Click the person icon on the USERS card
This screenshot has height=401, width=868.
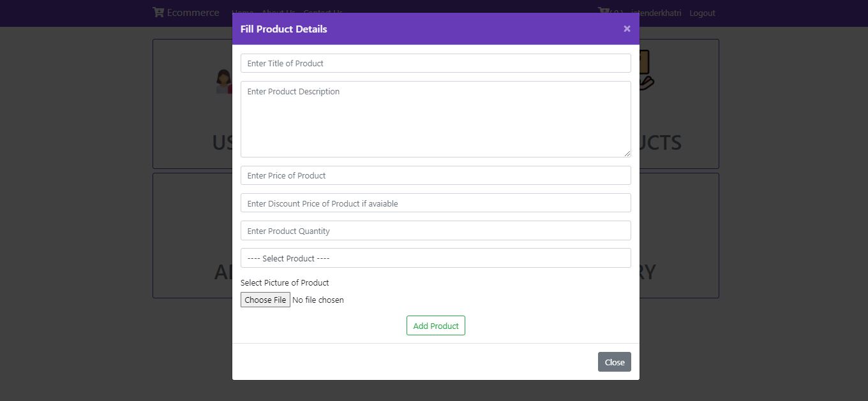[223, 80]
